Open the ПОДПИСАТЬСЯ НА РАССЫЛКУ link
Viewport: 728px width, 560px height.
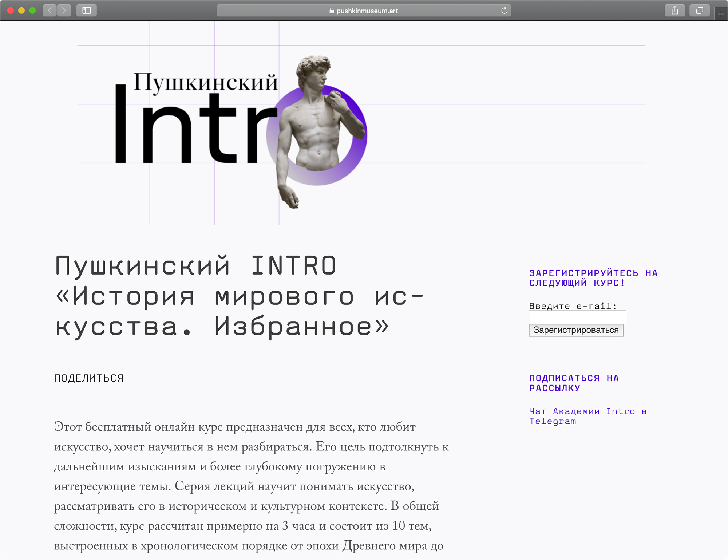(574, 383)
